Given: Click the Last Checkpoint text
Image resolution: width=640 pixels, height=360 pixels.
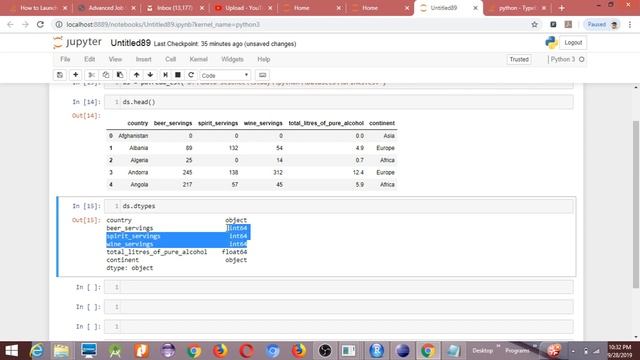Looking at the screenshot, I should point(225,44).
